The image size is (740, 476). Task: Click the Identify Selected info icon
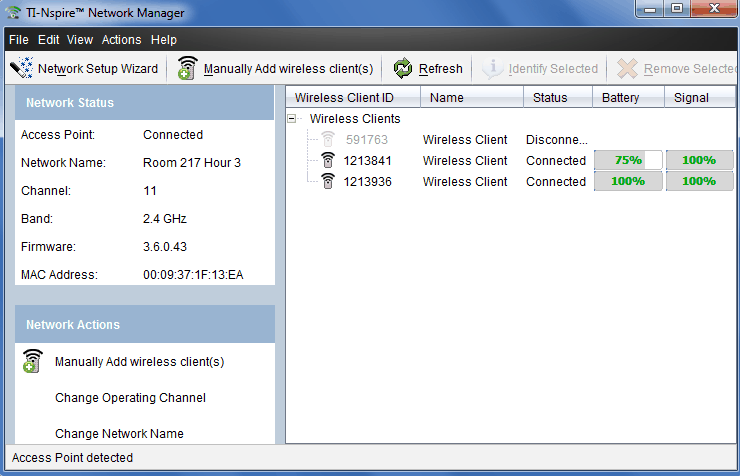tap(492, 69)
